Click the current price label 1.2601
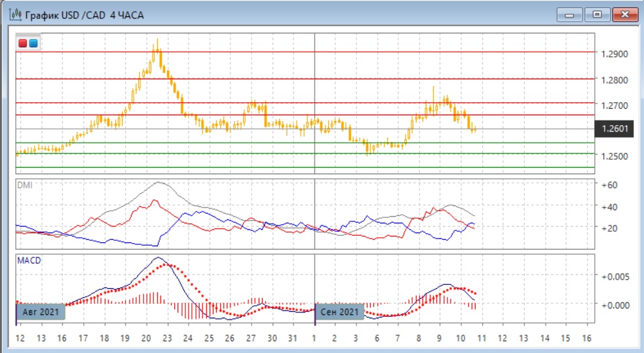 coord(615,129)
